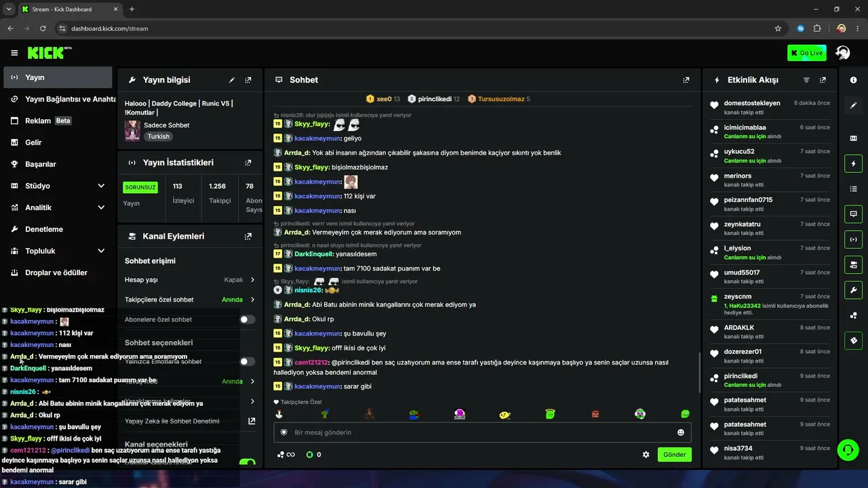The width and height of the screenshot is (868, 488).
Task: Open Hesap yaşı setting showing Kapalı
Action: tap(190, 279)
